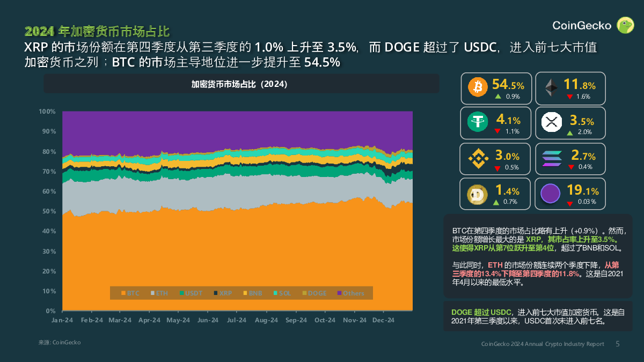
Task: Click the green heading 2024 年加密货币市场占比
Action: pos(100,31)
